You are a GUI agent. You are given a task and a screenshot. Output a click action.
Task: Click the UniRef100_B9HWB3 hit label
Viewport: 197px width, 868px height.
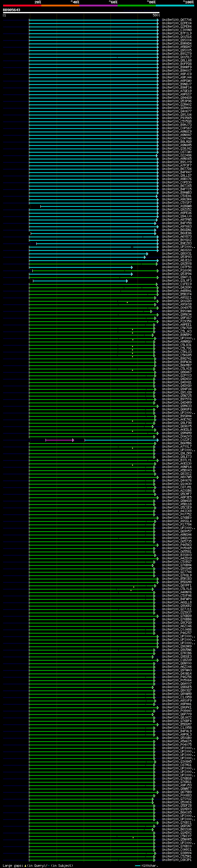[176, 193]
